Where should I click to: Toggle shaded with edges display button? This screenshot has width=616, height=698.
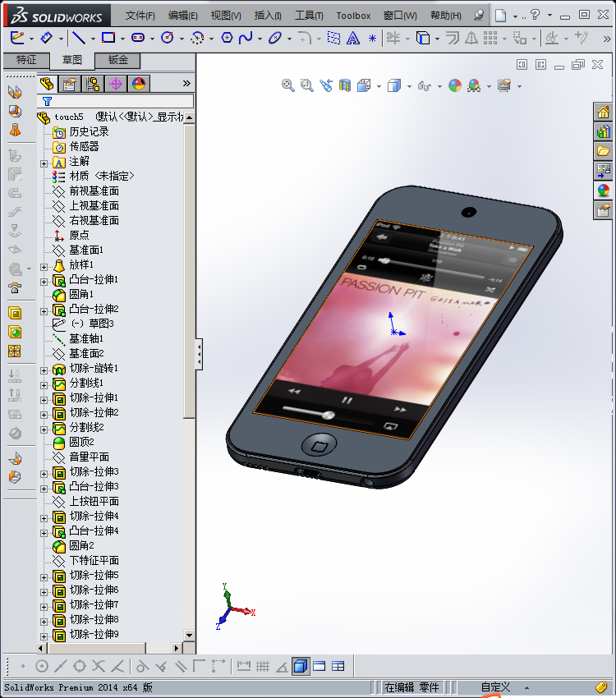[x=301, y=666]
